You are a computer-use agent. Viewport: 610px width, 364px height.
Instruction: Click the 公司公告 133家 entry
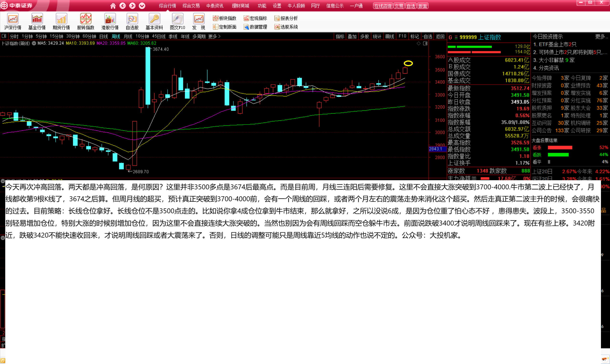[550, 130]
